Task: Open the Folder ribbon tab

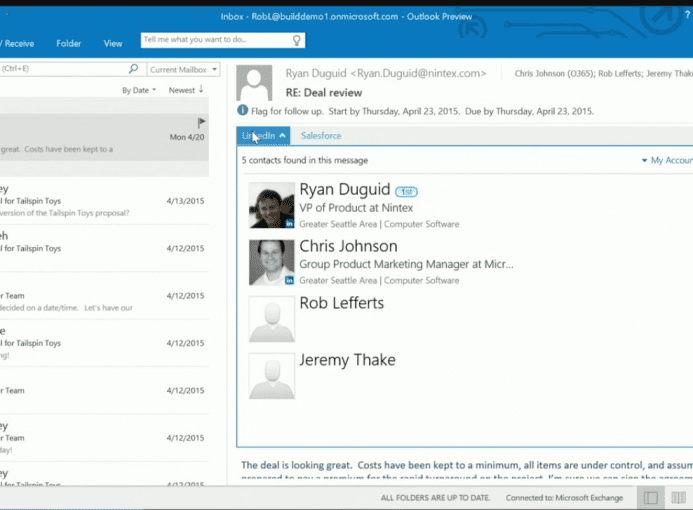Action: (69, 43)
